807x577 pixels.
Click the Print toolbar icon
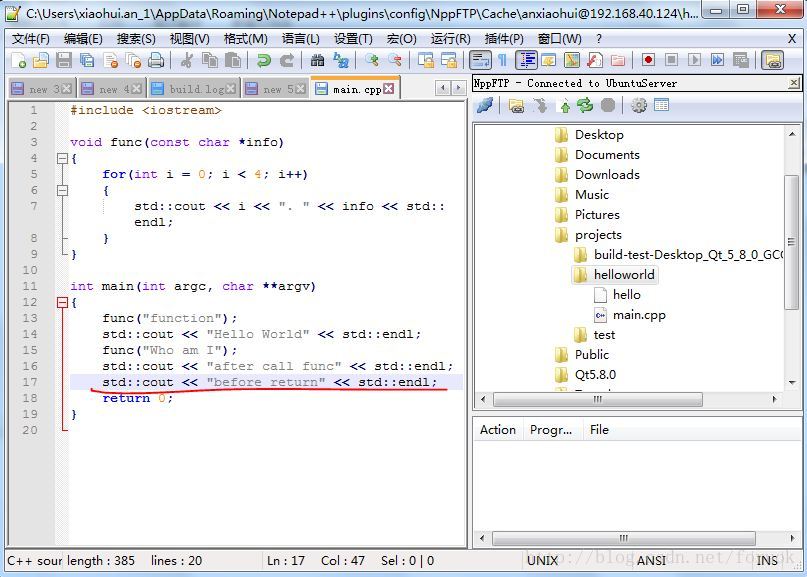[155, 61]
